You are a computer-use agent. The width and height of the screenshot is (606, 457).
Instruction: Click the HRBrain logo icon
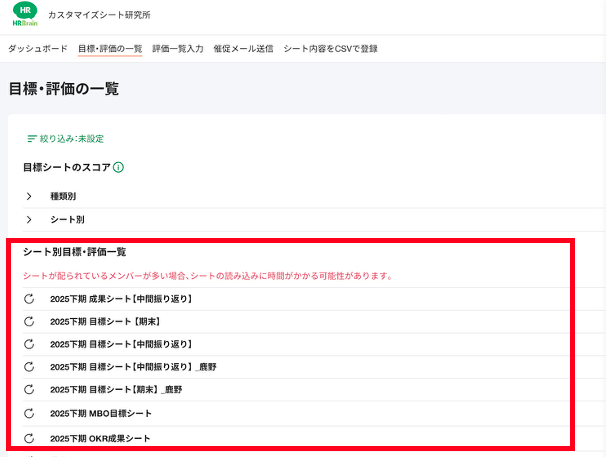coord(25,16)
